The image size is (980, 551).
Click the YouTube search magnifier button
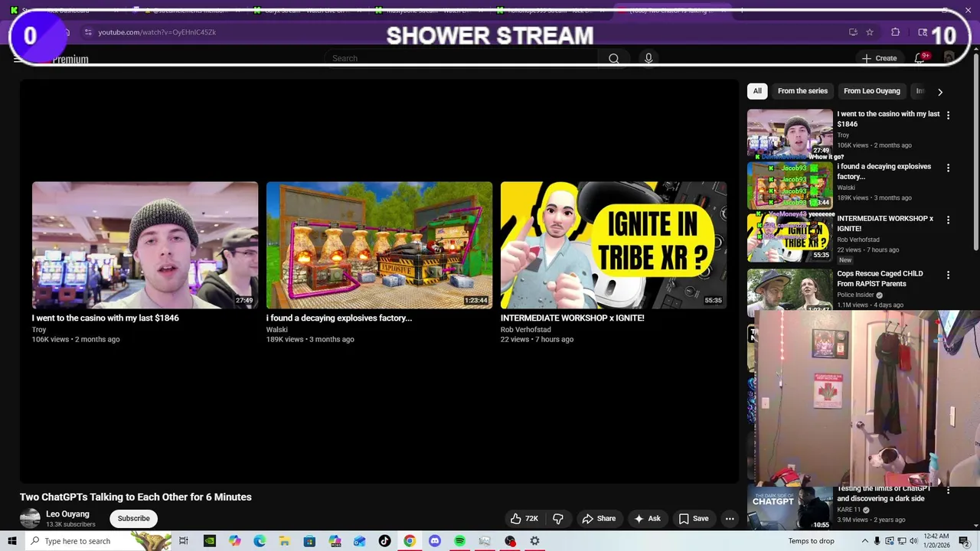point(613,58)
